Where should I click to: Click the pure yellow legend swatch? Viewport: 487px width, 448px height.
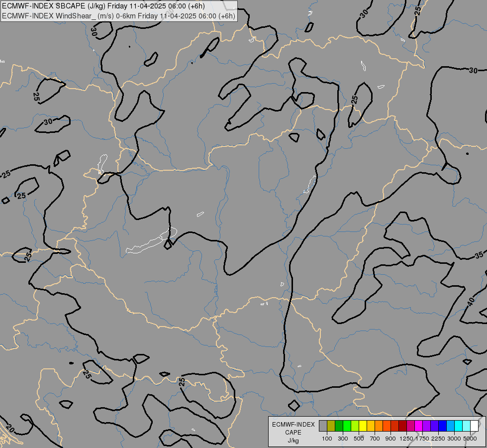(x=363, y=426)
